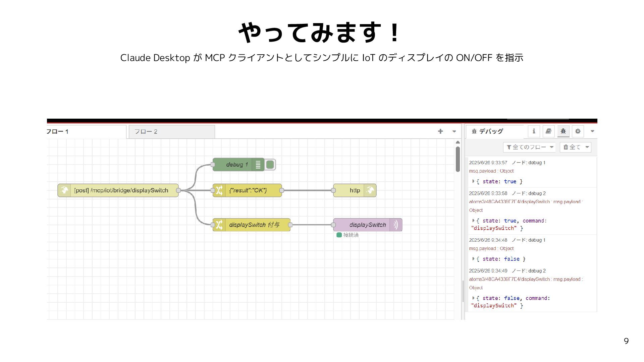The width and height of the screenshot is (644, 362).
Task: Open the flow tab list dropdown
Action: pyautogui.click(x=454, y=131)
